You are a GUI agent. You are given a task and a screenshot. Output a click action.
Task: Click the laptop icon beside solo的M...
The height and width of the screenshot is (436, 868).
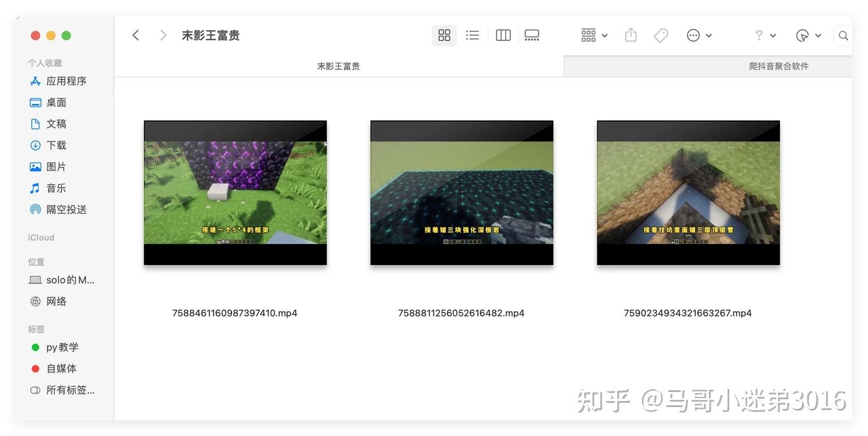36,279
